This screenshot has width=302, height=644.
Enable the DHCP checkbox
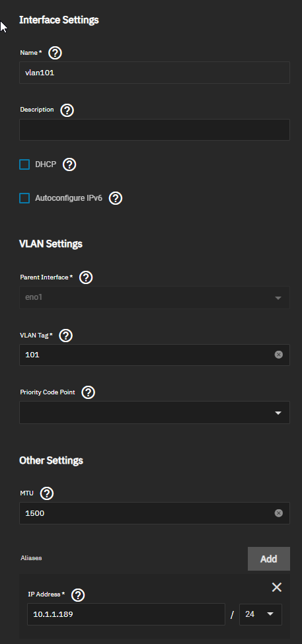(x=24, y=164)
